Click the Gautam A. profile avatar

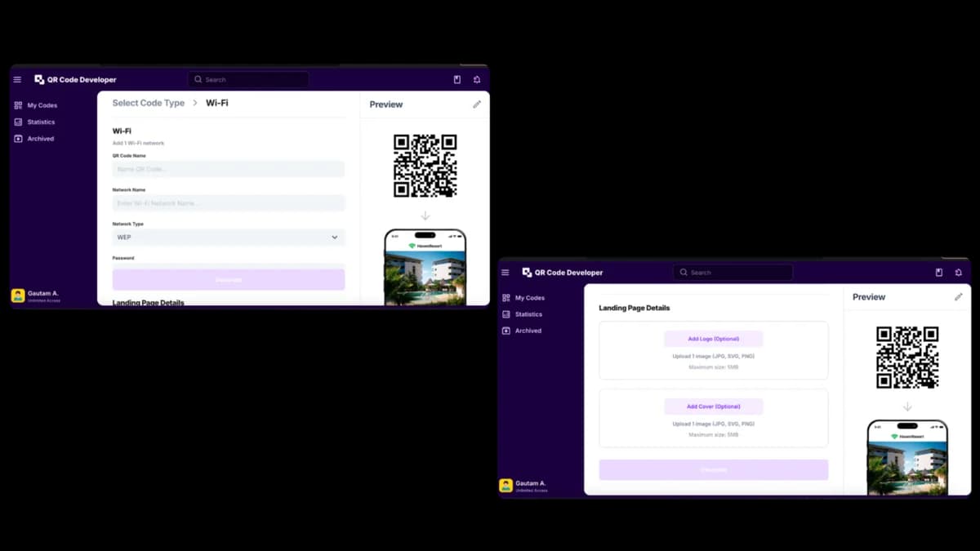[x=17, y=295]
